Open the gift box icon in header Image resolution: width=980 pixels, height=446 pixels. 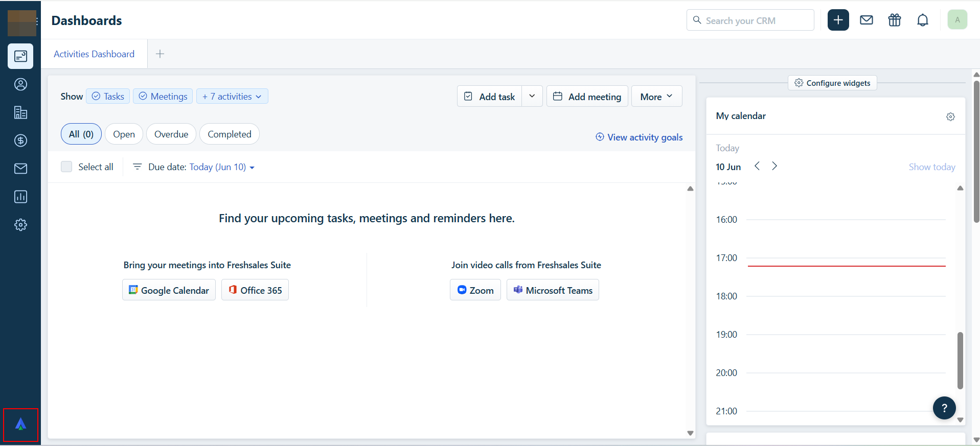pyautogui.click(x=894, y=20)
